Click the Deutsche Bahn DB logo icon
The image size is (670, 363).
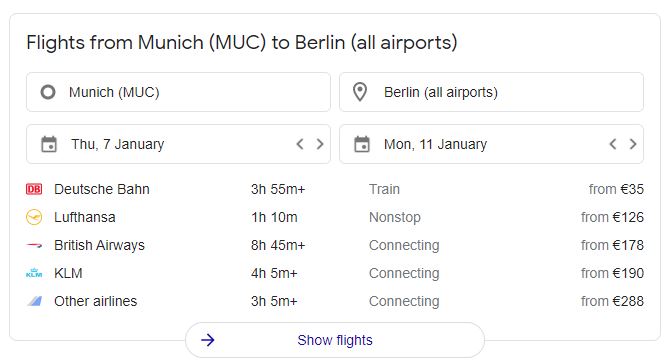(34, 189)
